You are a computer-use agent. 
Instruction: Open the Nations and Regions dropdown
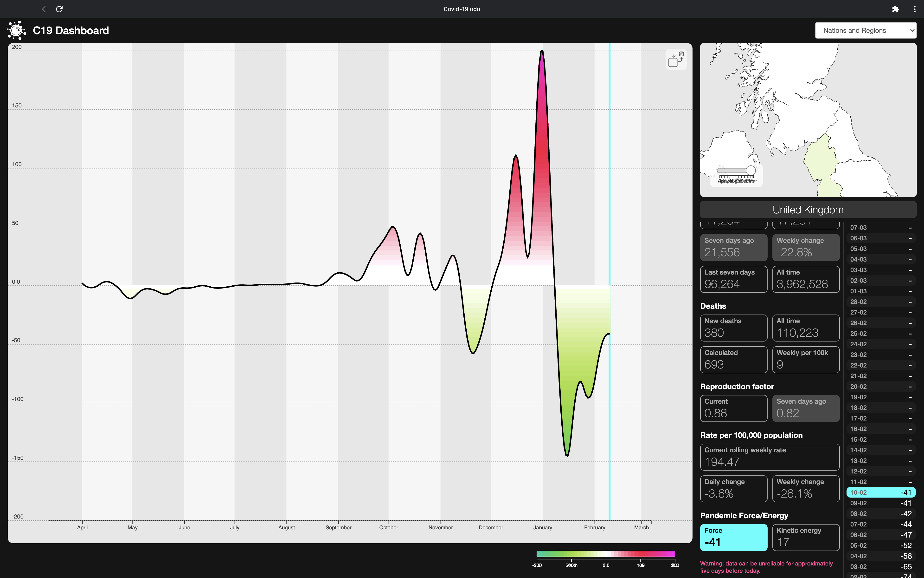866,31
